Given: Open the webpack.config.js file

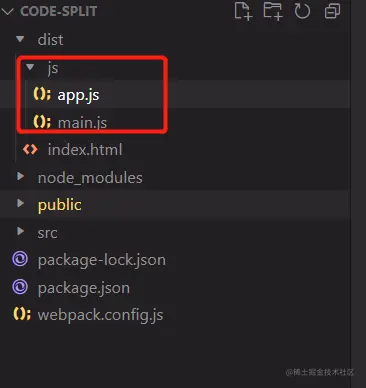Looking at the screenshot, I should click(101, 315).
